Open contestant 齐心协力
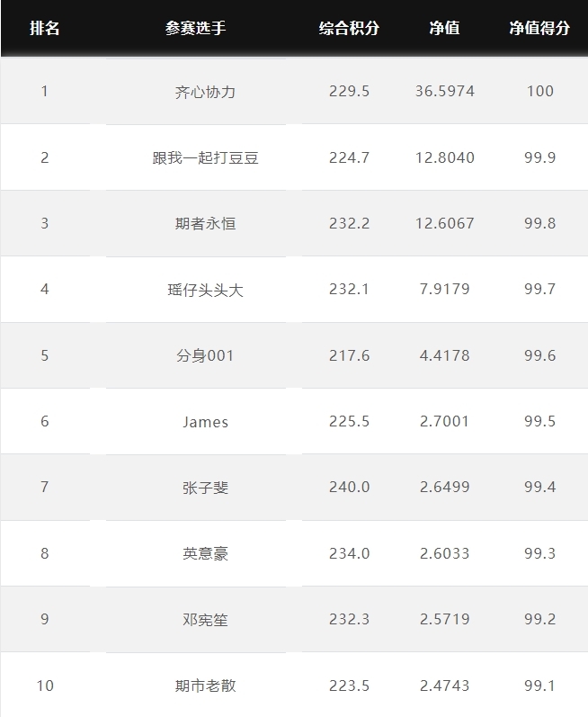Image resolution: width=588 pixels, height=717 pixels. 205,92
